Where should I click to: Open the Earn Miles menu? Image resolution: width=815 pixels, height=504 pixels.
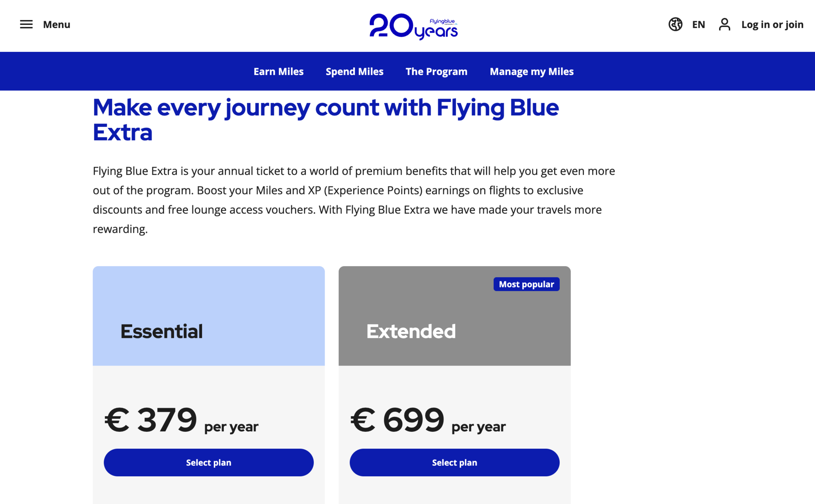[x=278, y=71]
